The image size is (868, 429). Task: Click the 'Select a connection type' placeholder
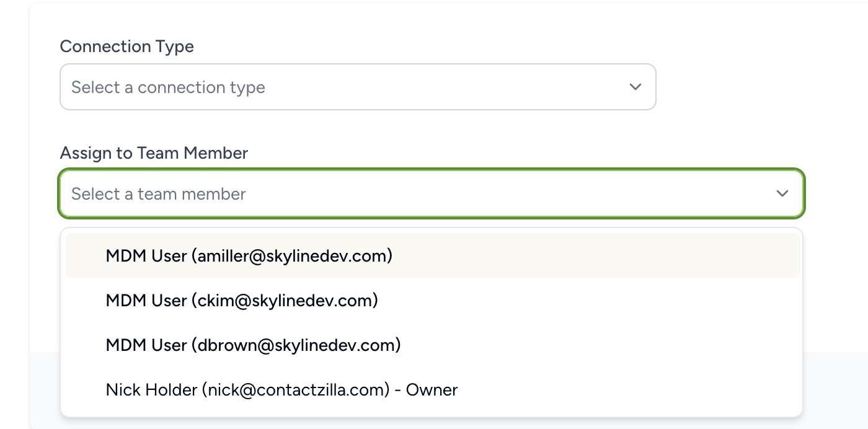168,87
